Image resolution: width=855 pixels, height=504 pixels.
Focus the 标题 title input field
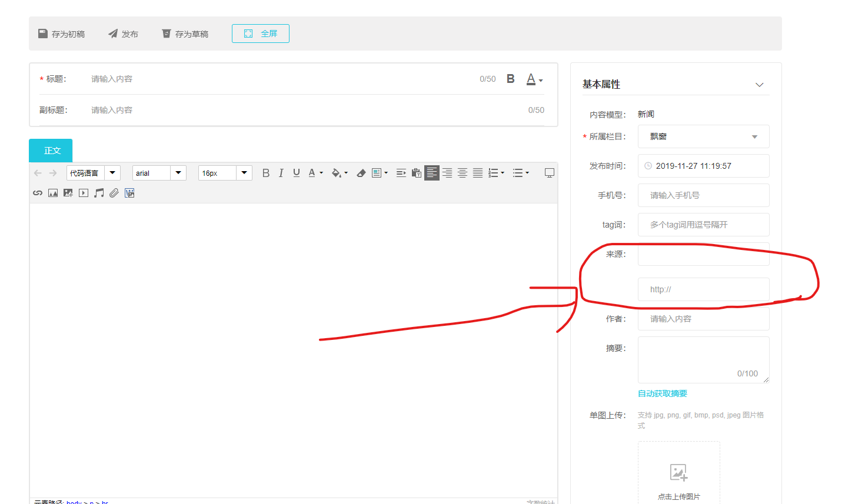point(282,79)
